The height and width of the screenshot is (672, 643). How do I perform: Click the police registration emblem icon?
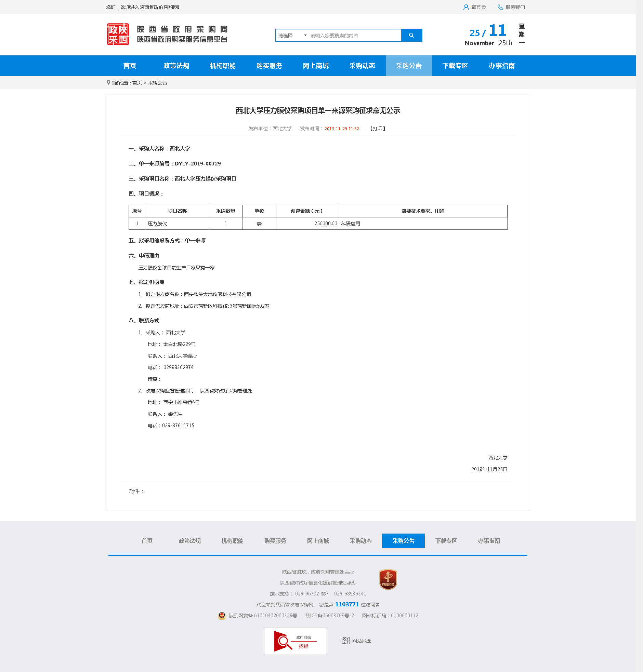[222, 616]
